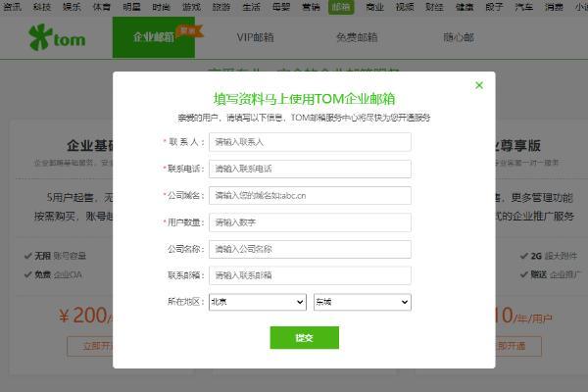Click the dialog title 填写资料马上使用TOM企业邮箱

click(x=304, y=99)
